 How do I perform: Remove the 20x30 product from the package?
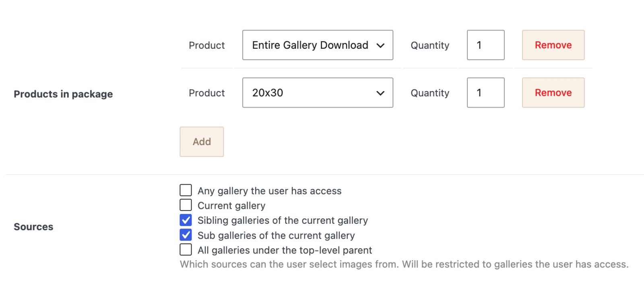click(x=553, y=93)
